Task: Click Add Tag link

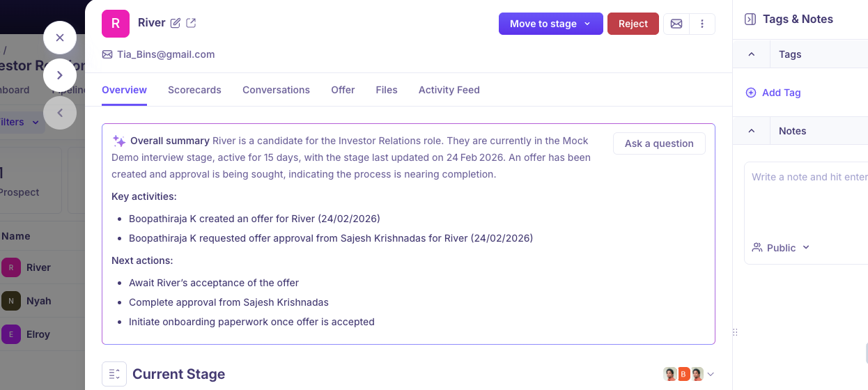Action: coord(773,93)
